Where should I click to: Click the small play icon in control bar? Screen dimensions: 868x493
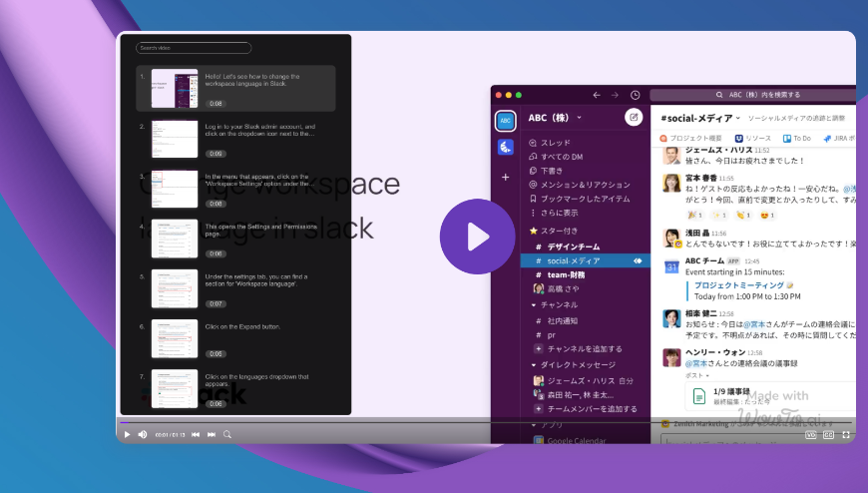(x=127, y=435)
